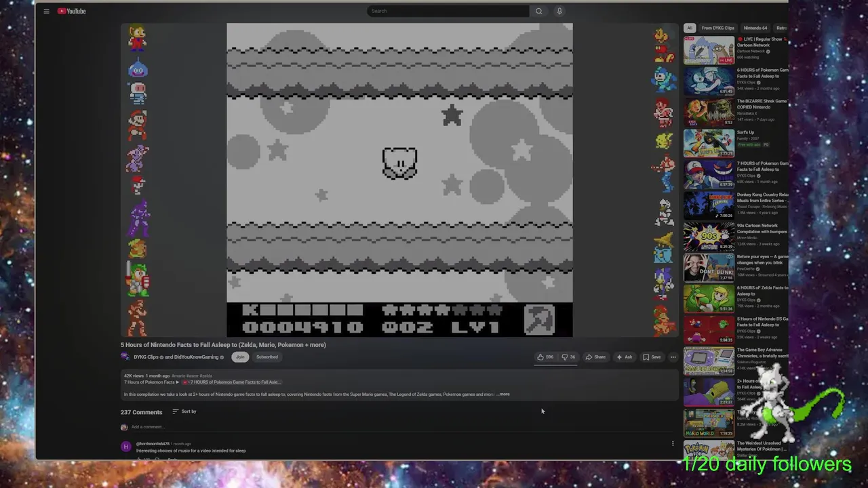Open 7 HOURS of Pokemon Game Facts description link

click(x=232, y=382)
